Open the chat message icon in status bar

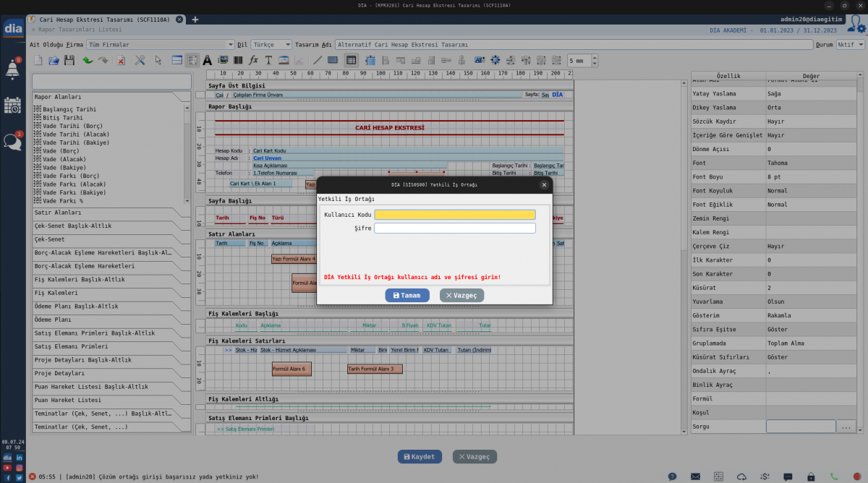788,476
